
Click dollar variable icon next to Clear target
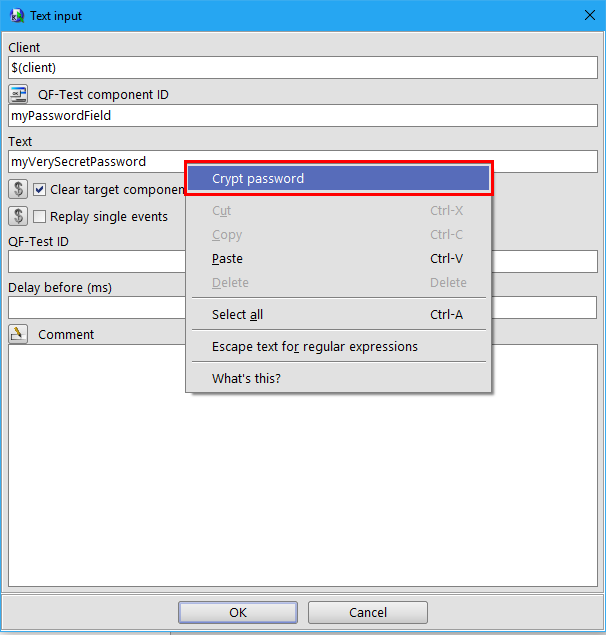click(18, 189)
